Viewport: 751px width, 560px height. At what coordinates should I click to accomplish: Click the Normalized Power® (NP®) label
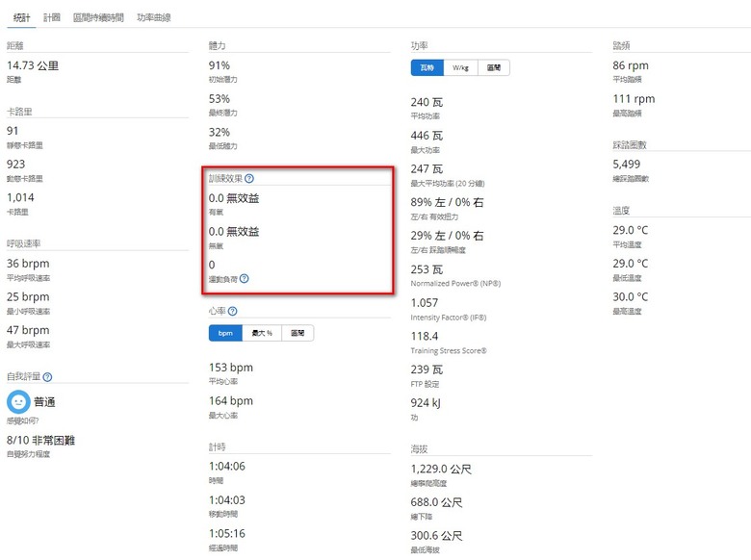(x=455, y=283)
